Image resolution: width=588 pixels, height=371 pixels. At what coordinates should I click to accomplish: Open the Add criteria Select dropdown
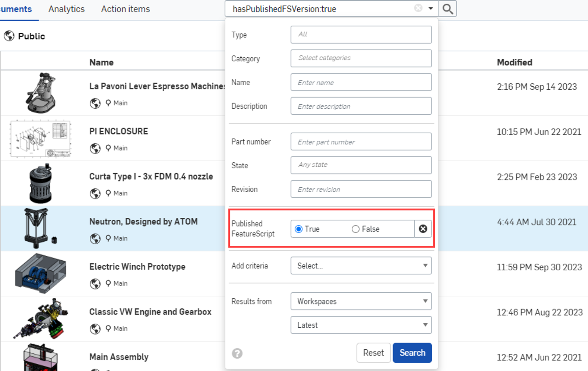click(x=361, y=266)
